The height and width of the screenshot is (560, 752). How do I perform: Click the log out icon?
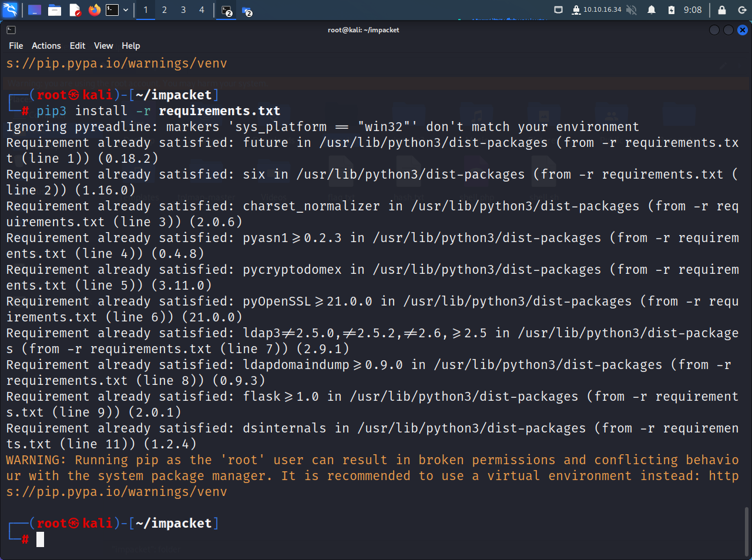[741, 10]
